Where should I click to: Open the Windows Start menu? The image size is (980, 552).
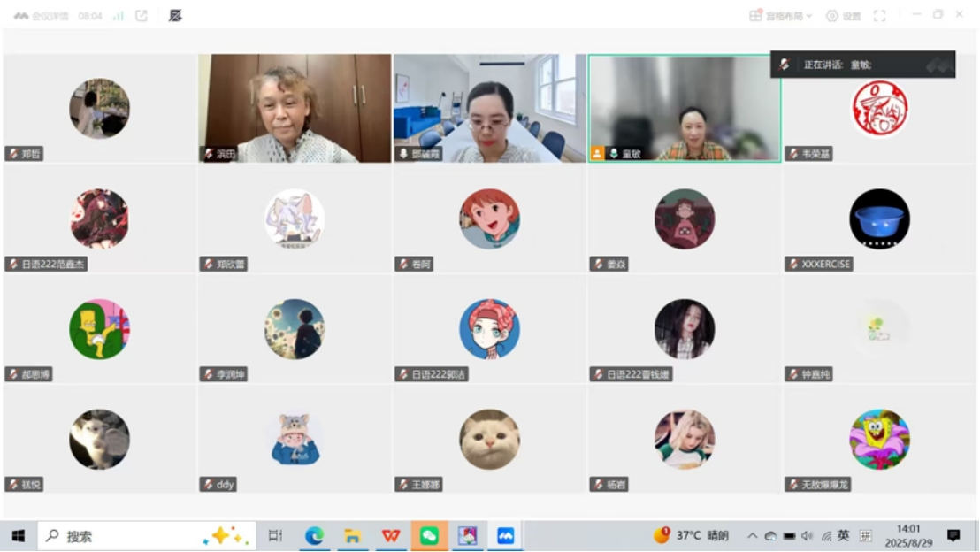(18, 536)
